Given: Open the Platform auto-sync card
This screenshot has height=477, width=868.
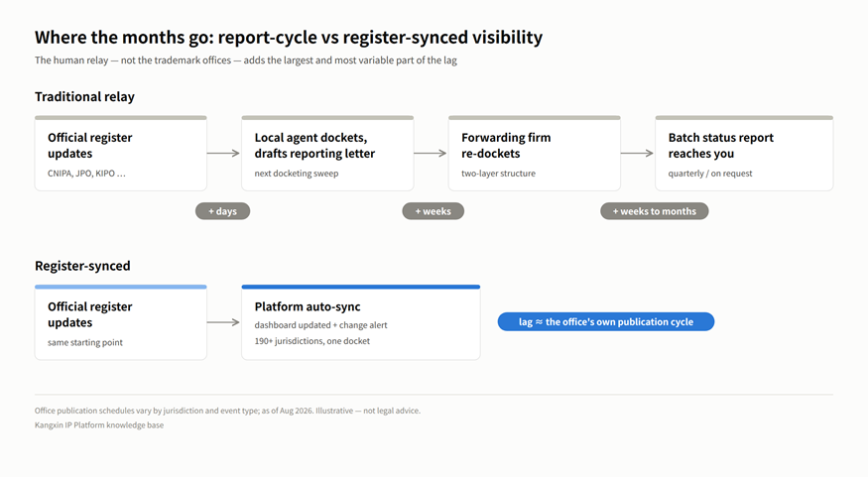Looking at the screenshot, I should click(x=361, y=322).
